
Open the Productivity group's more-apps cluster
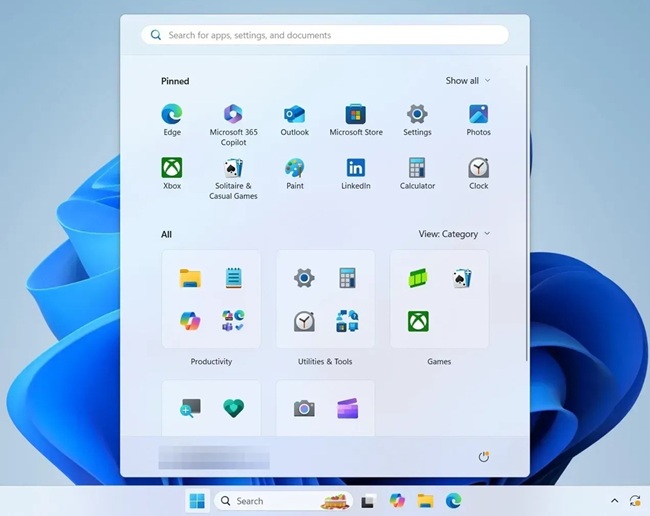click(x=233, y=321)
